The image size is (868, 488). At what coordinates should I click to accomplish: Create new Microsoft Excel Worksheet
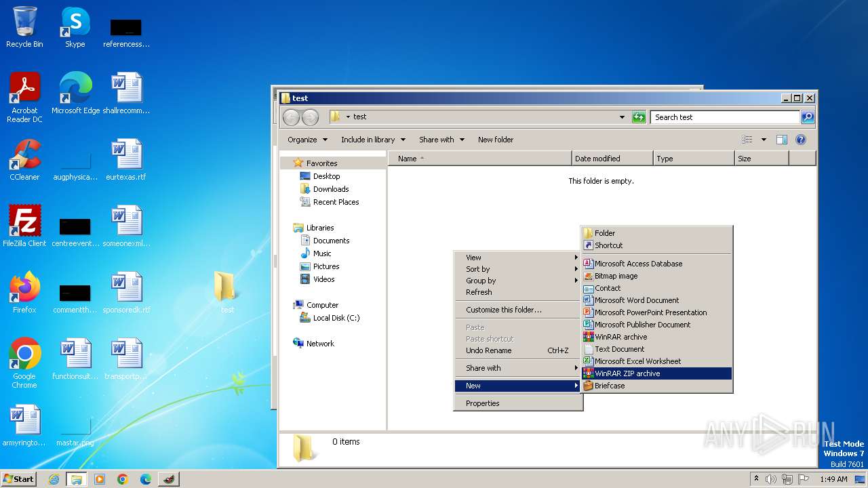(x=657, y=361)
